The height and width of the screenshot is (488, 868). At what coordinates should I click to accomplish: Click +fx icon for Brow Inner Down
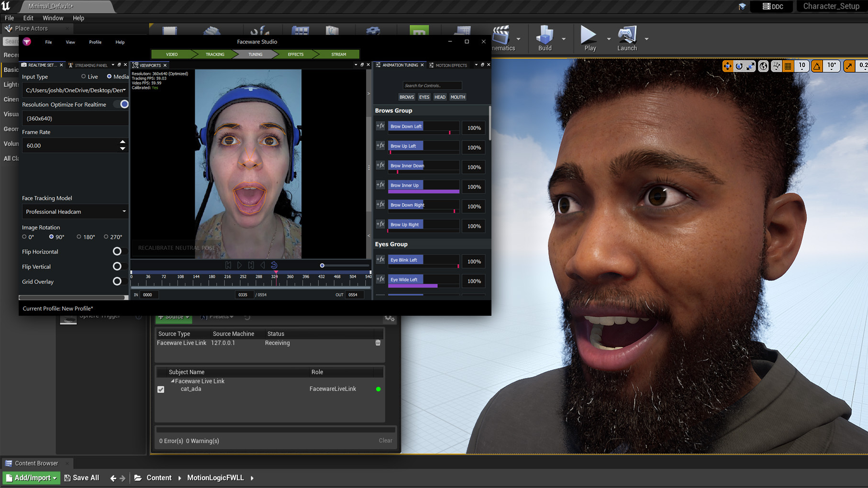point(380,165)
